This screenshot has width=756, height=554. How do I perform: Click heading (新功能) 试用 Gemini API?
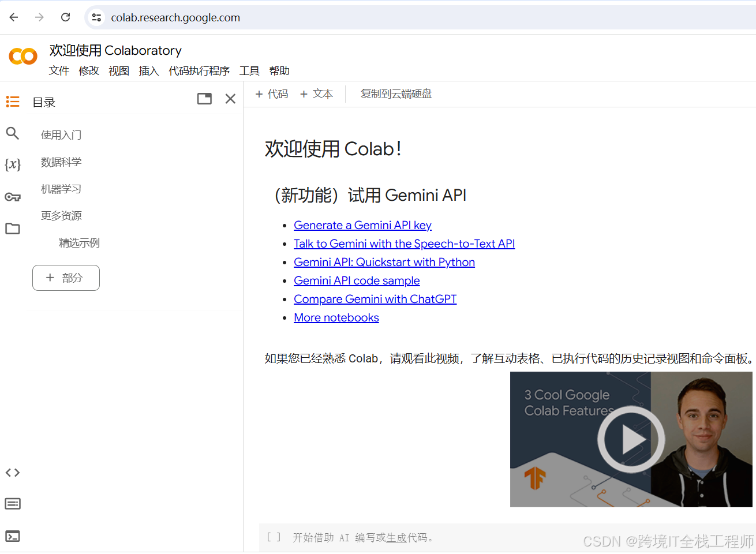pos(369,195)
